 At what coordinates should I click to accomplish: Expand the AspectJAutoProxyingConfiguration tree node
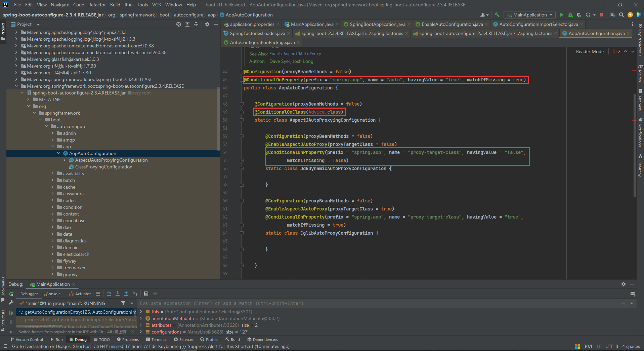[65, 160]
